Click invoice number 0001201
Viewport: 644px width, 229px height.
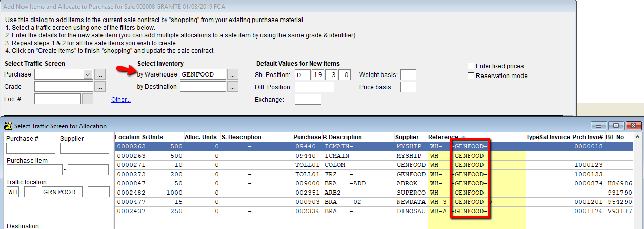pos(588,202)
